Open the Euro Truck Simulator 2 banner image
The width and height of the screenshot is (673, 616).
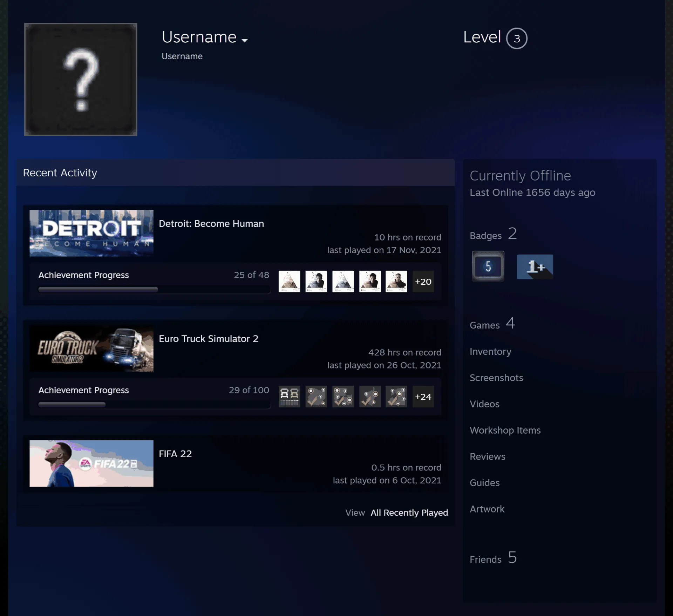(x=91, y=348)
